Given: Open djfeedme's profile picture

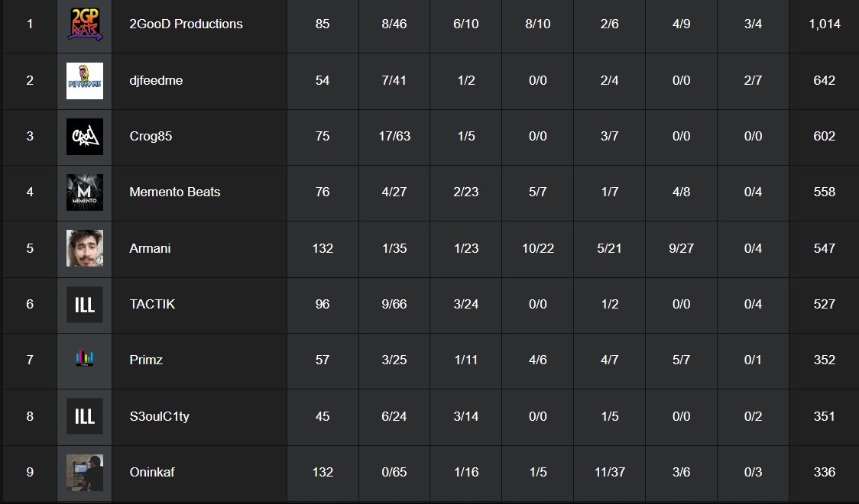Looking at the screenshot, I should pos(84,80).
